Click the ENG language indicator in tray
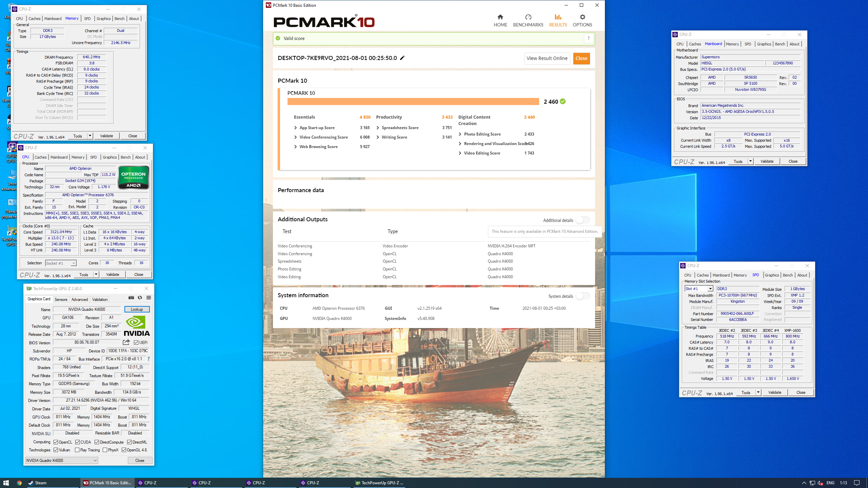 coord(830,483)
